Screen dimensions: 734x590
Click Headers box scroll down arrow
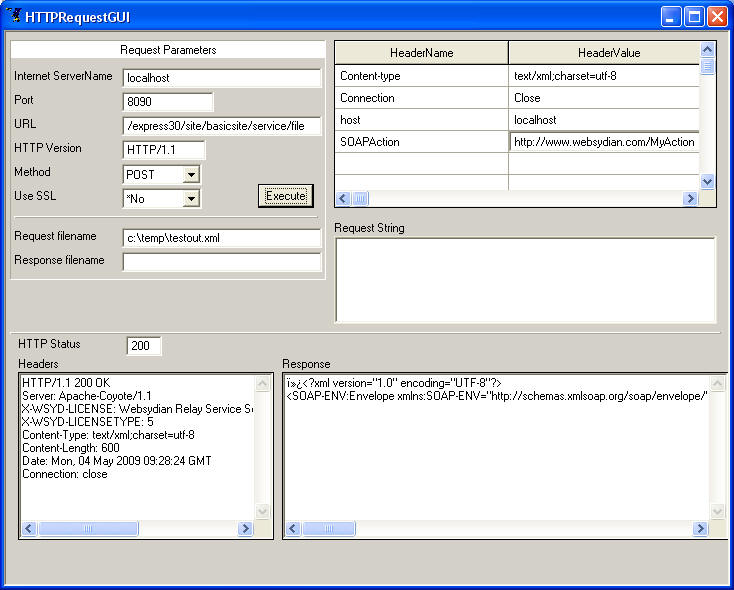tap(262, 511)
